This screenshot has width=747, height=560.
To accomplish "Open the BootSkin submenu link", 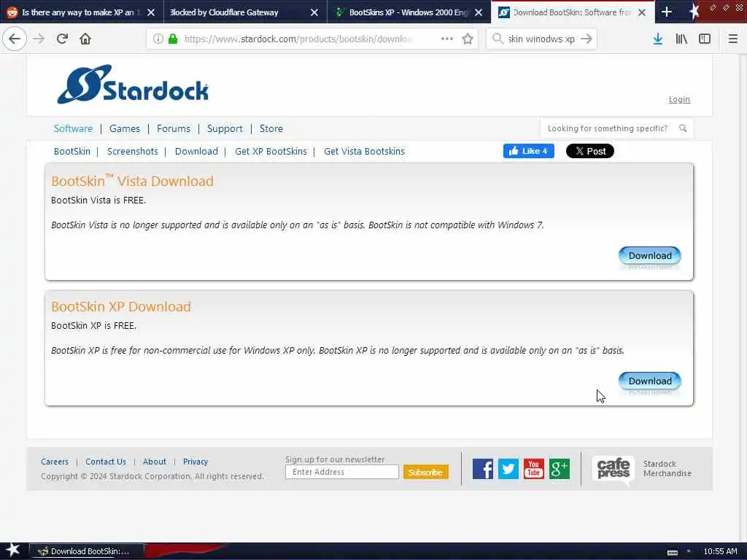I will pyautogui.click(x=72, y=152).
